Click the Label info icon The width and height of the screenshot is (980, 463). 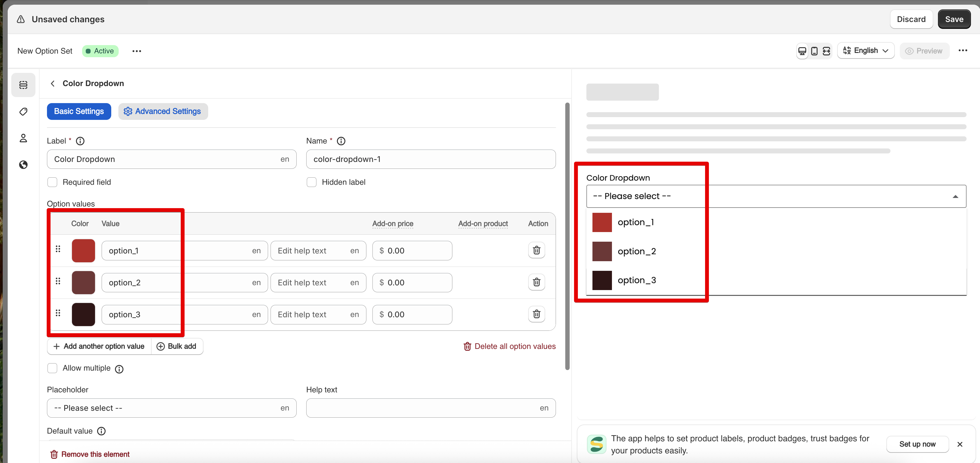pos(80,141)
